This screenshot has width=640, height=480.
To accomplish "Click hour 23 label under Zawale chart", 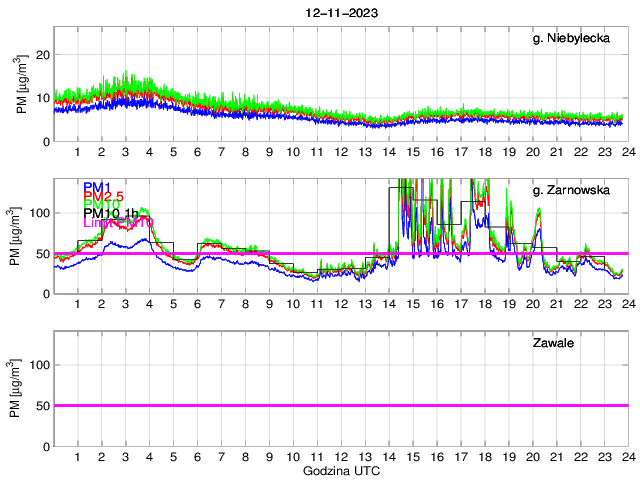I will 604,457.
